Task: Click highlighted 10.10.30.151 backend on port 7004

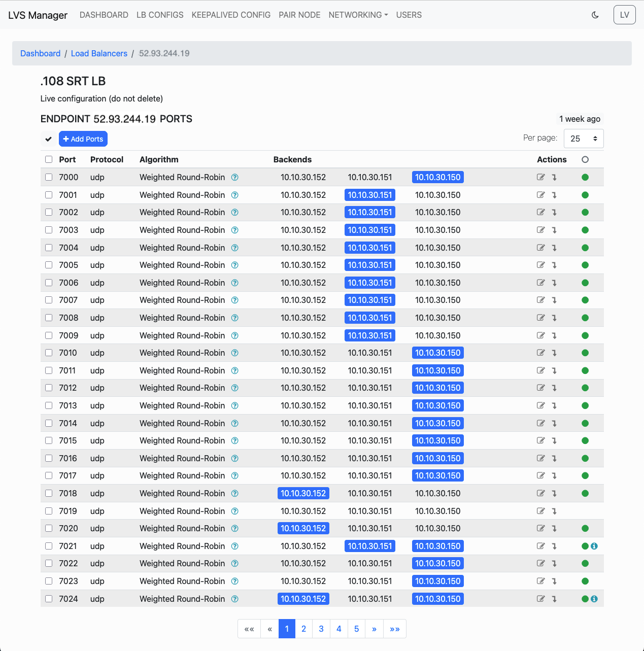Action: tap(370, 248)
